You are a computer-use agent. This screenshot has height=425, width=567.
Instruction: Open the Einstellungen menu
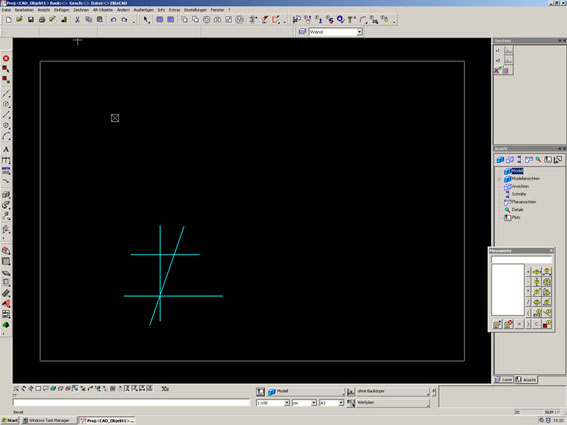point(195,10)
